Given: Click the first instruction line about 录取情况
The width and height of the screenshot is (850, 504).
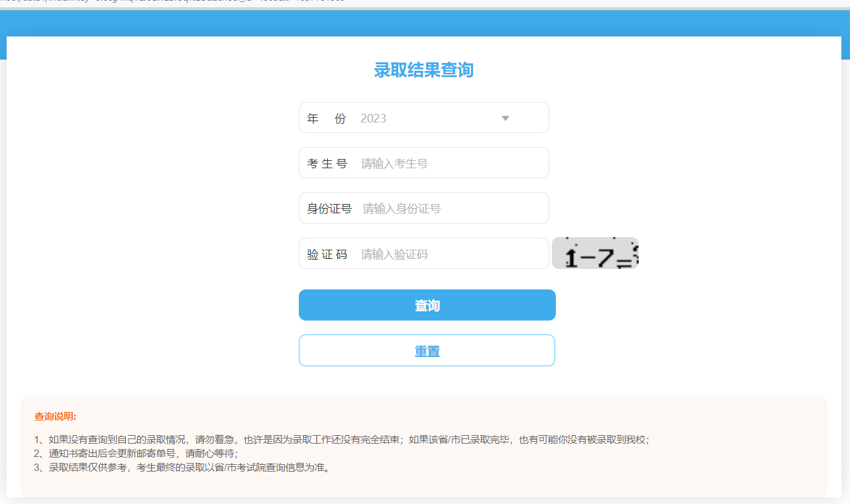Looking at the screenshot, I should point(342,440).
